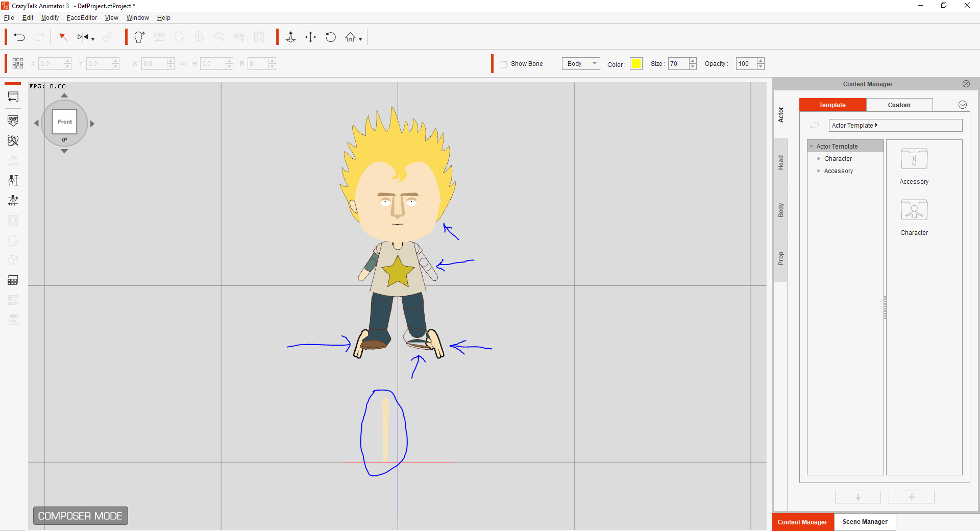
Task: Rotate view right with right arrow
Action: [x=92, y=124]
